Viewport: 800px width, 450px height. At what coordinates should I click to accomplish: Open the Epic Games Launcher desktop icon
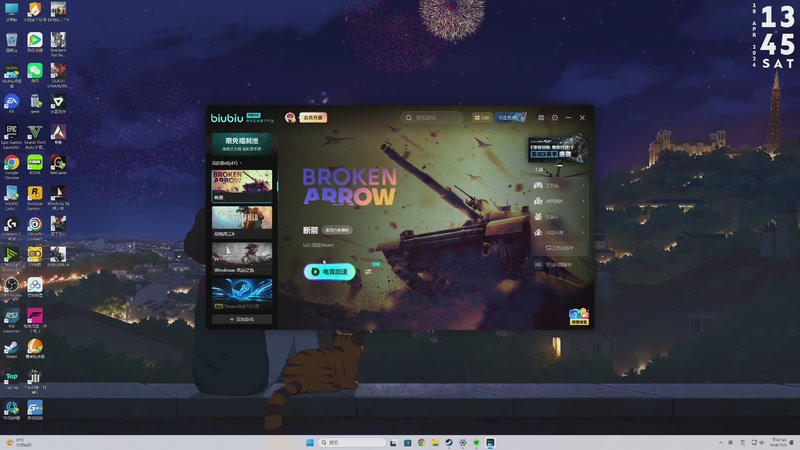(11, 137)
